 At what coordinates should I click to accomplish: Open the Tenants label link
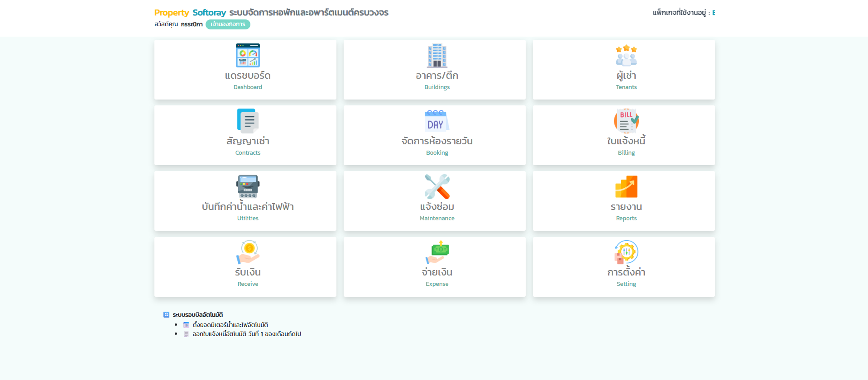pos(626,87)
